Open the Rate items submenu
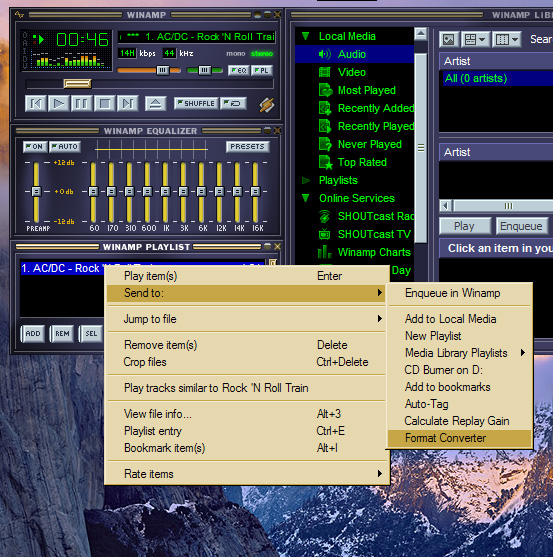The width and height of the screenshot is (553, 557). 246,474
